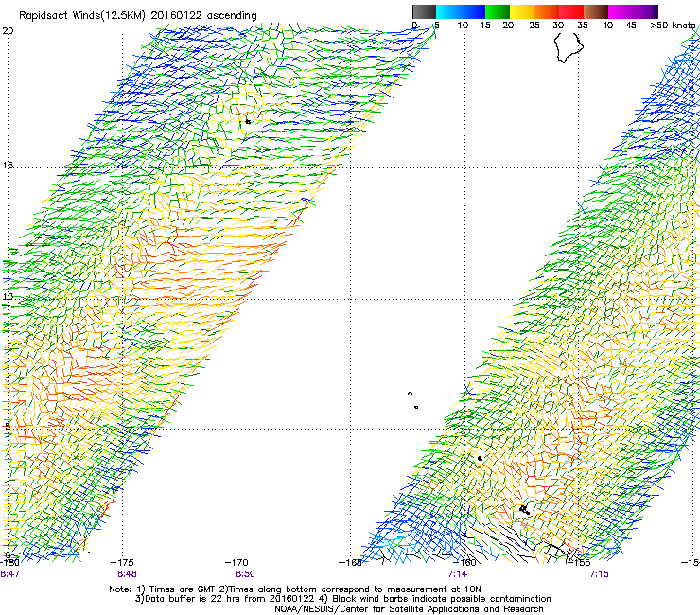The width and height of the screenshot is (700, 615).
Task: Click the purple '7:15' swath time
Action: (599, 574)
